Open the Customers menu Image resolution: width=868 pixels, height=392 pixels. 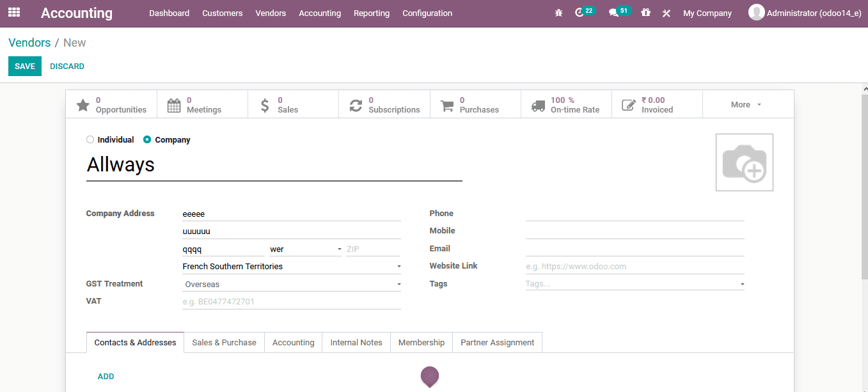(223, 13)
